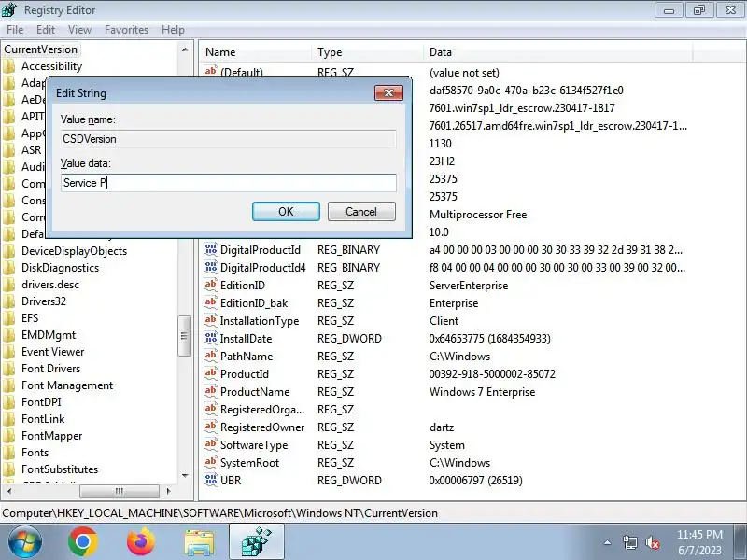Open the Edit menu
Screen dimensions: 747x560
coord(46,30)
